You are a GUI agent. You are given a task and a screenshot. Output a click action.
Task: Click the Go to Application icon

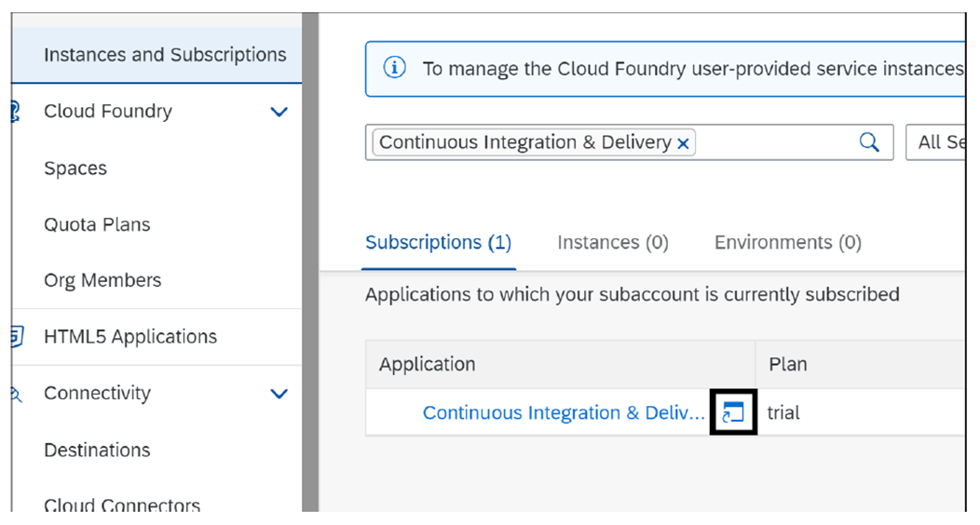(733, 412)
